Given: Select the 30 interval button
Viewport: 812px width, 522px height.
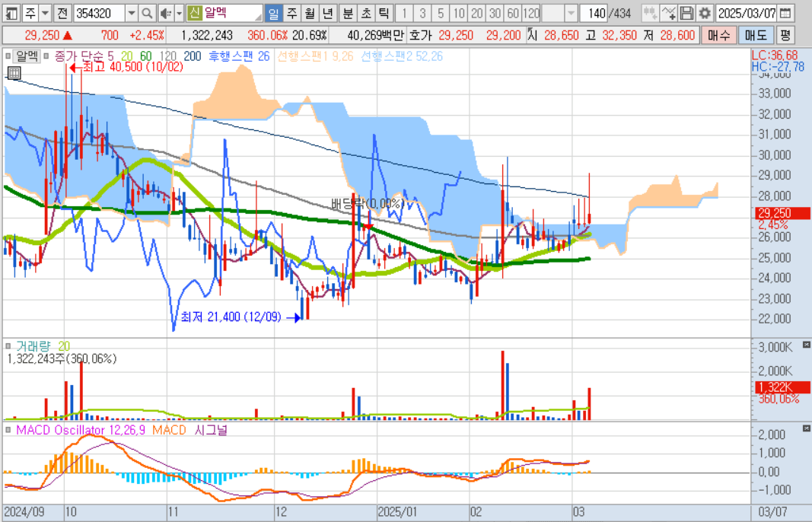Looking at the screenshot, I should point(495,13).
